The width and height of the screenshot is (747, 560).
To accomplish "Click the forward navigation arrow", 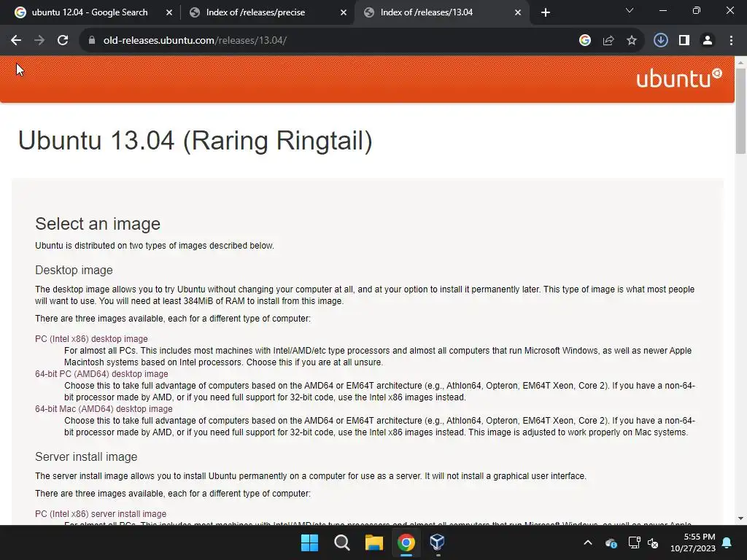I will click(39, 41).
